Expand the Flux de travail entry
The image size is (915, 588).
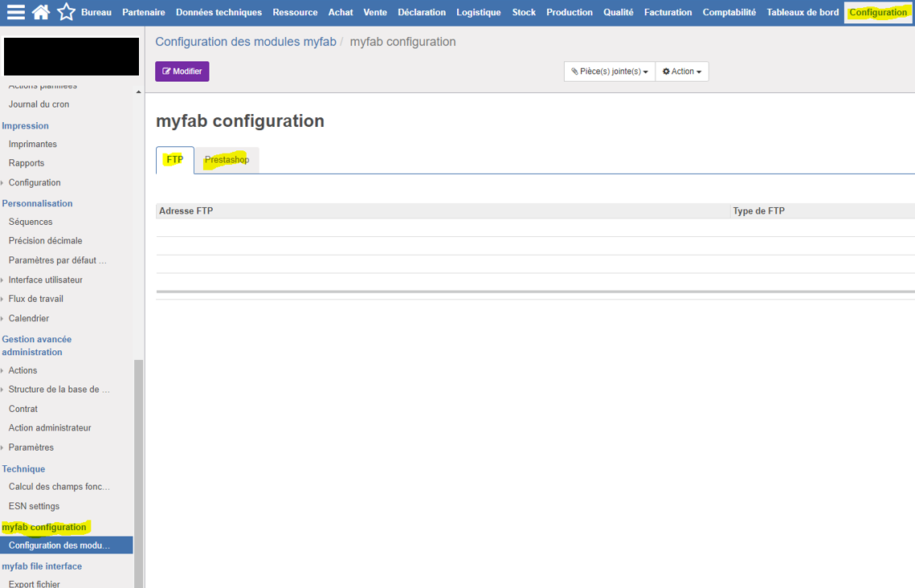coord(35,299)
